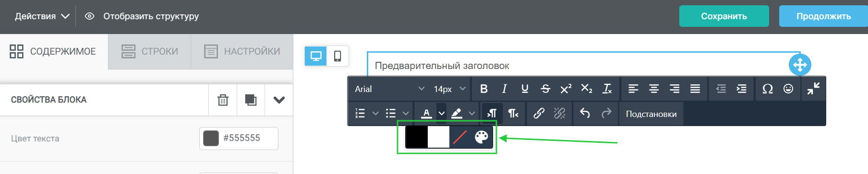This screenshot has width=868, height=174.
Task: Open text color dropdown arrow
Action: point(442,114)
